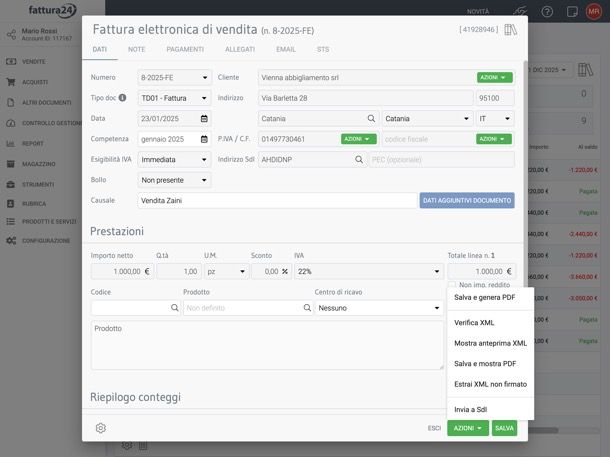Click the search icon in Indirizzo SdI field
The height and width of the screenshot is (457, 610).
pos(360,159)
